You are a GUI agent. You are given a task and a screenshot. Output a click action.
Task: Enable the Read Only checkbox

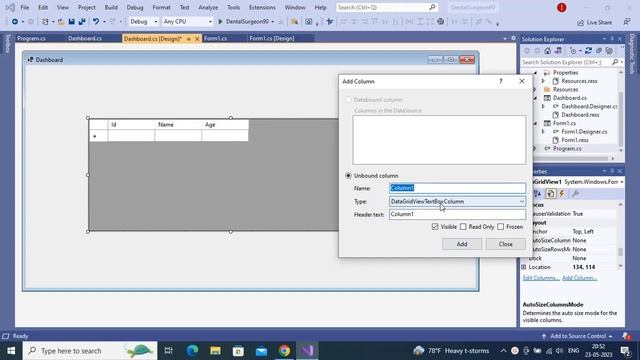[463, 227]
